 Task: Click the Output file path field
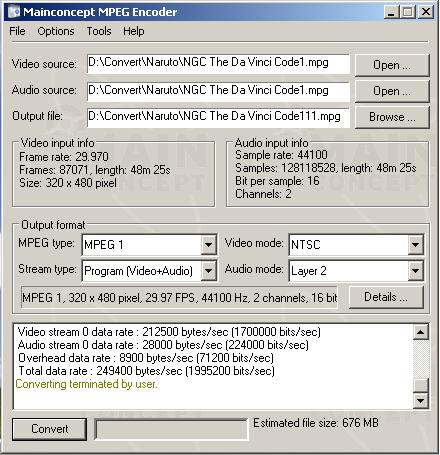coord(218,117)
